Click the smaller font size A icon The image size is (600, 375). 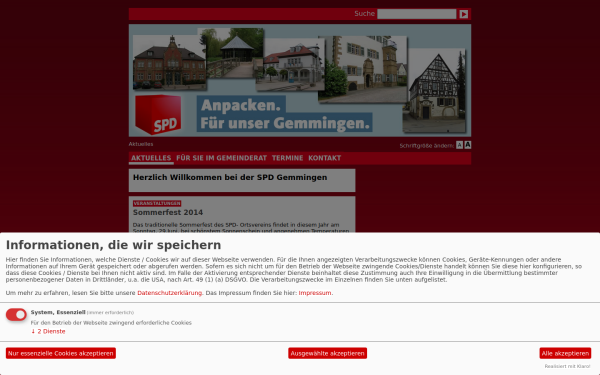[x=459, y=145]
